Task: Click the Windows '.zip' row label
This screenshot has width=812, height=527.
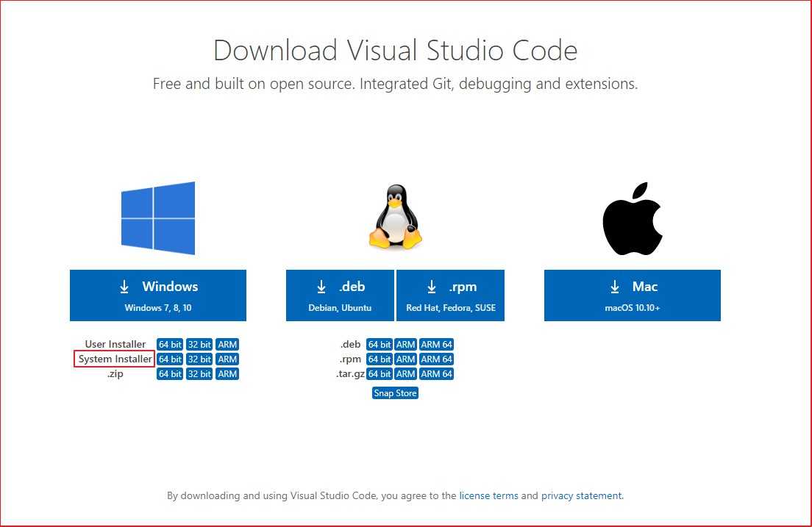Action: pyautogui.click(x=115, y=374)
